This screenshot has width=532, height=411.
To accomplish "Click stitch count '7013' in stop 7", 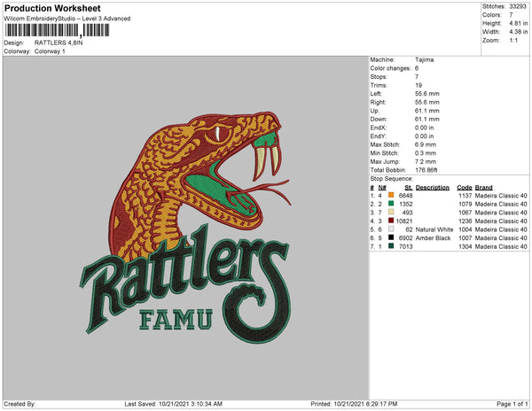I will (x=406, y=246).
